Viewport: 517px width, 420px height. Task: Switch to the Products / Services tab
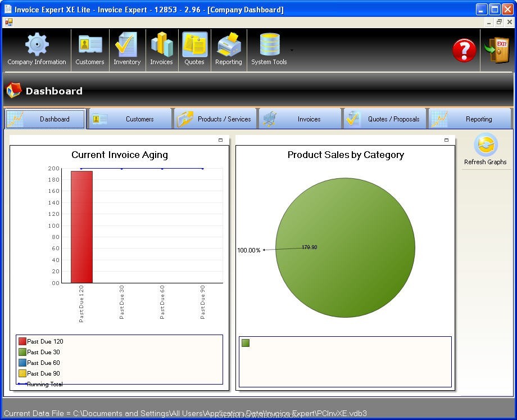215,119
